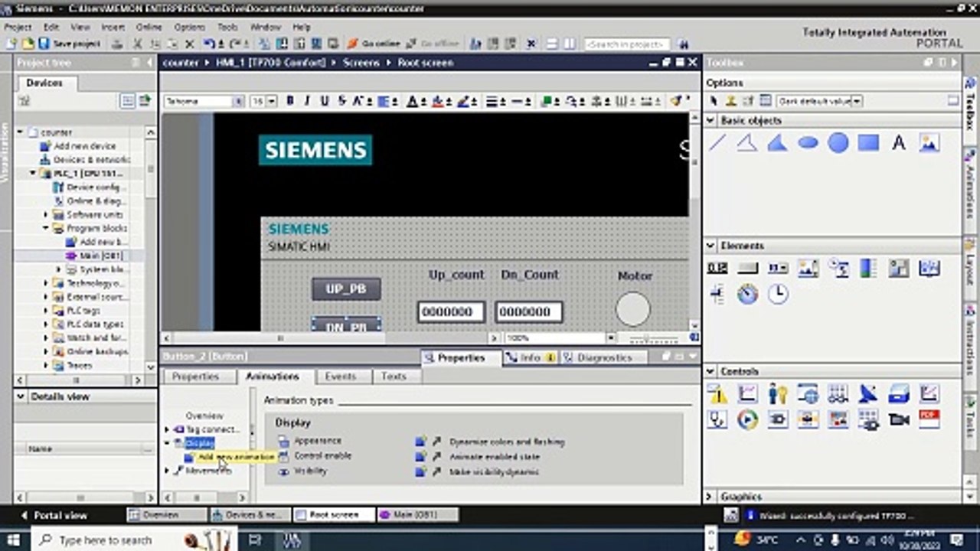Select the Graphic view basic object
The image size is (980, 551).
point(929,142)
